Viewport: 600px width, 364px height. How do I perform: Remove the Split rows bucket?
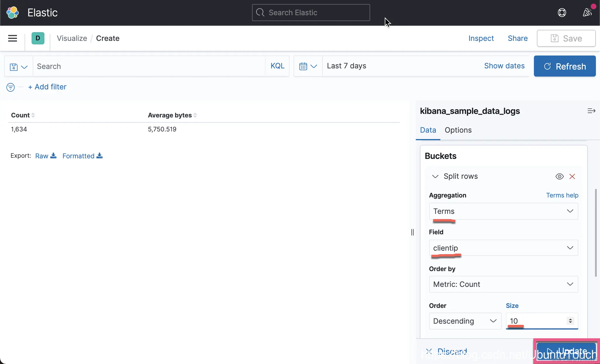[572, 176]
